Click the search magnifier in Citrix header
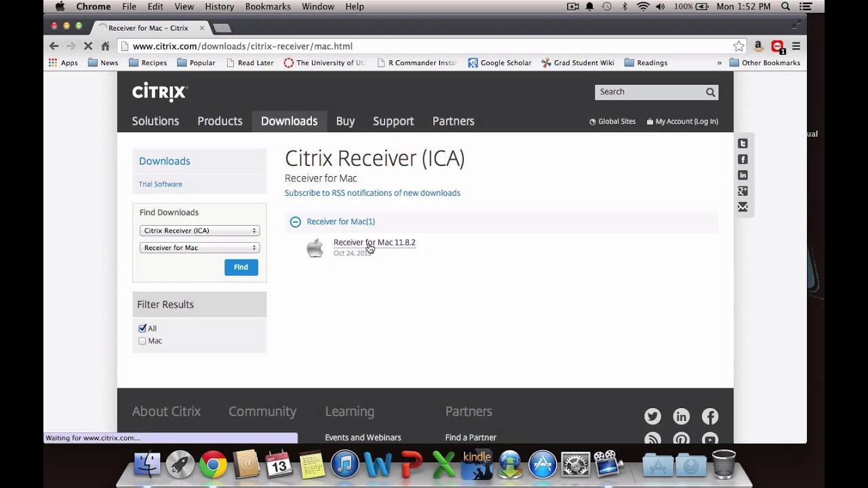Viewport: 868px width, 488px height. tap(710, 92)
